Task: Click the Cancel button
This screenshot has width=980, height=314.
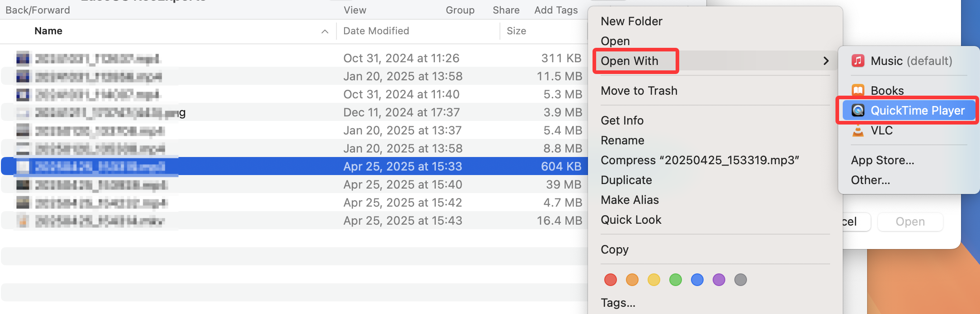Action: pos(851,222)
